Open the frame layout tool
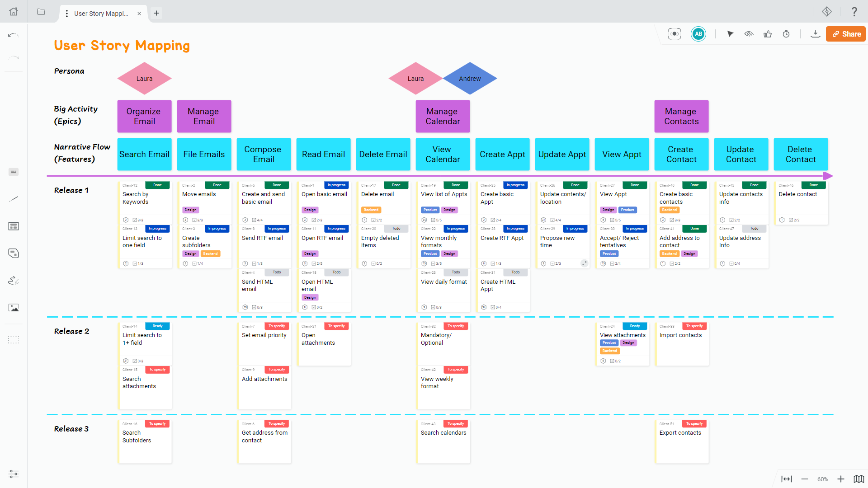Viewport: 868px width, 488px height. pos(14,226)
